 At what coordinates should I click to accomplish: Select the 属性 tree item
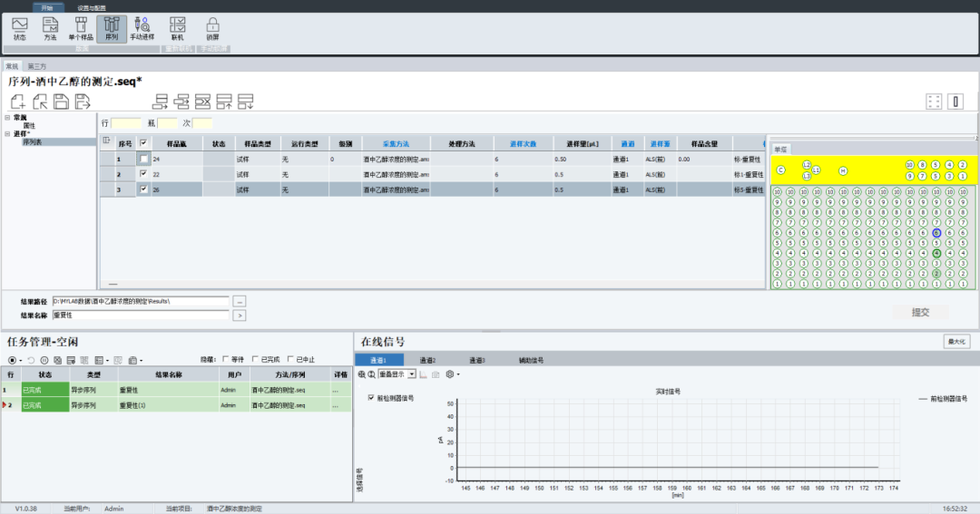click(29, 125)
